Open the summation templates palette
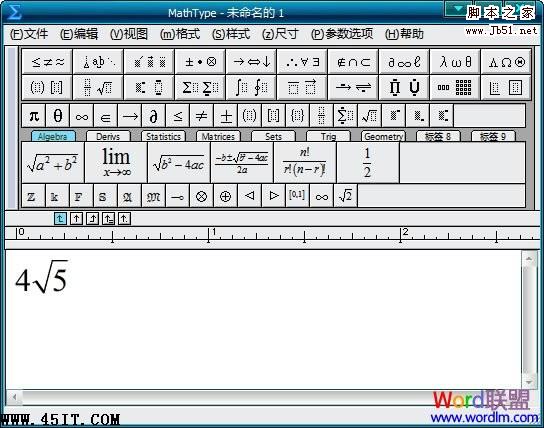544x428 pixels. (x=200, y=87)
